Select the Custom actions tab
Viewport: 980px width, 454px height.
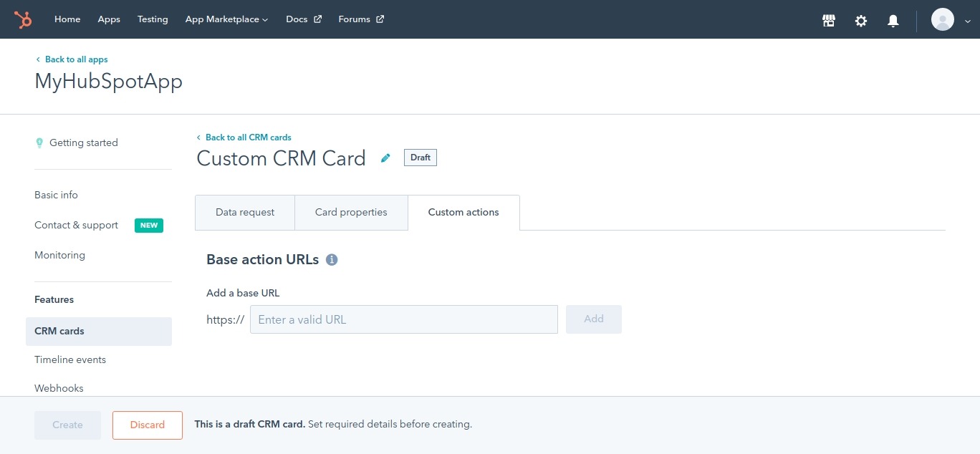pos(463,213)
